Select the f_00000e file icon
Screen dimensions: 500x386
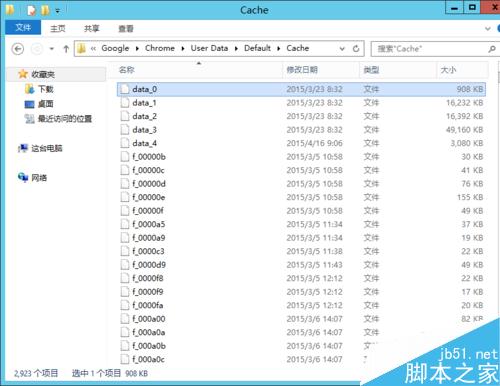pyautogui.click(x=125, y=197)
